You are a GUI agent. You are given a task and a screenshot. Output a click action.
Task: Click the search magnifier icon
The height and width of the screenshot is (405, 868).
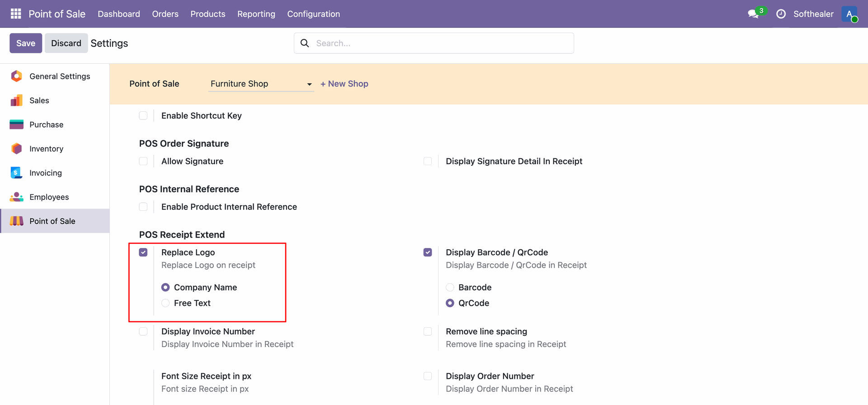pos(305,43)
